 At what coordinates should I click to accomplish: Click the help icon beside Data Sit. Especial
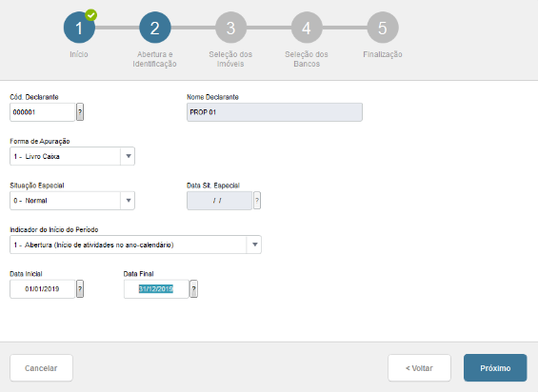coord(257,201)
